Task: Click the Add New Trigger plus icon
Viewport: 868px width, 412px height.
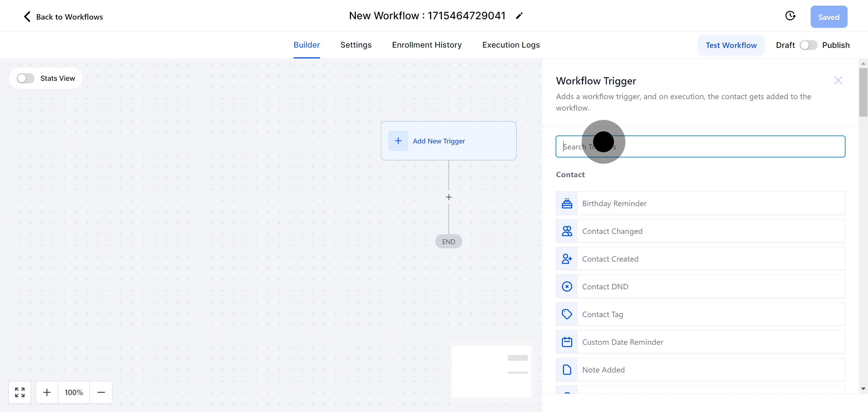Action: coord(398,141)
